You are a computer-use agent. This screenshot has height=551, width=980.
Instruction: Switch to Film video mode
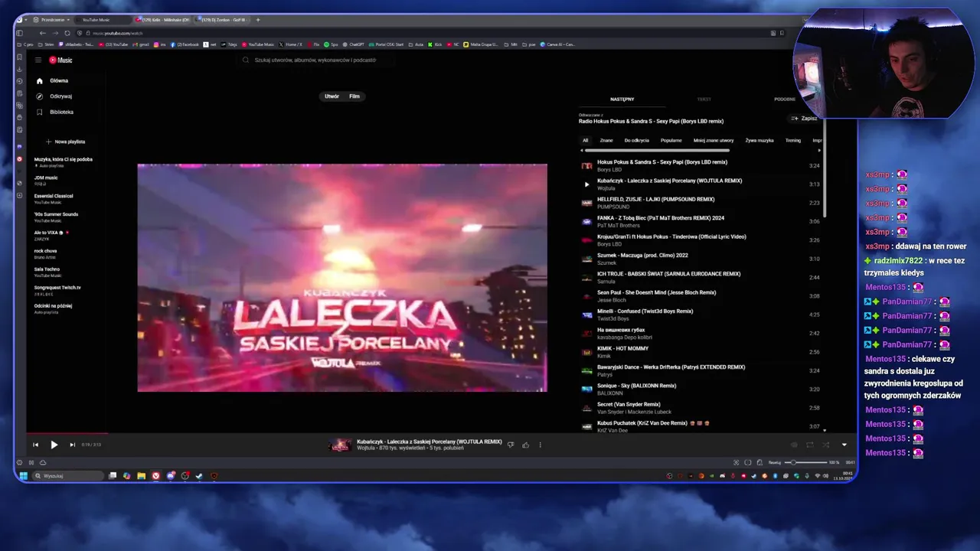(x=354, y=96)
